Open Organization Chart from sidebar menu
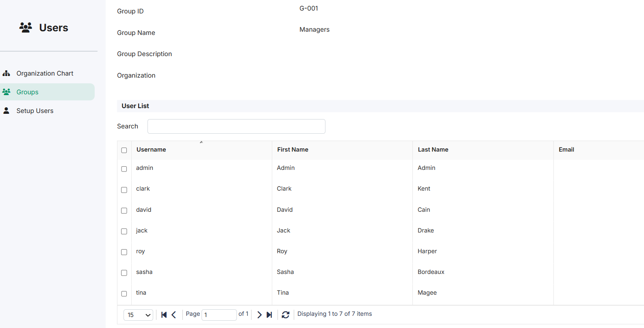 tap(45, 74)
